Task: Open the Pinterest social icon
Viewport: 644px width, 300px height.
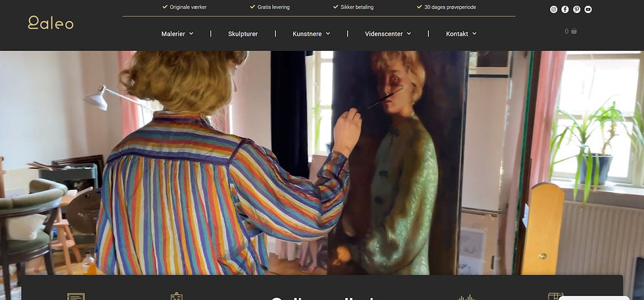Action: [x=577, y=9]
